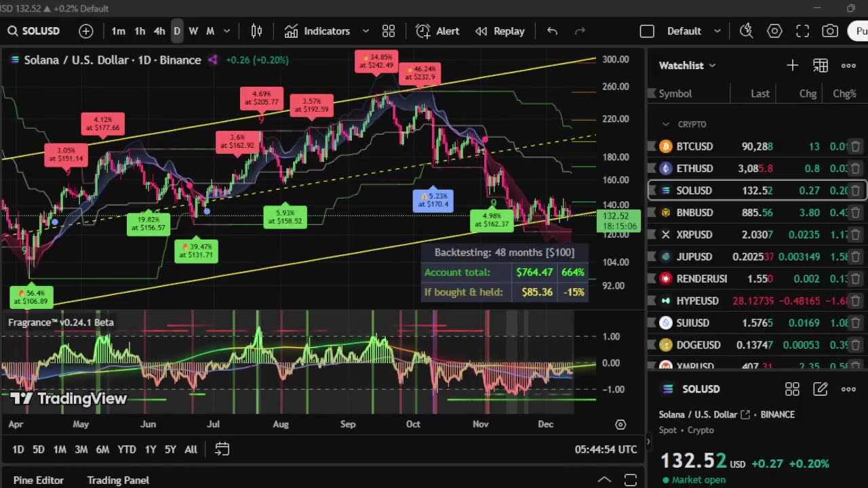Collapse the CRYPTO watchlist section

pyautogui.click(x=666, y=124)
